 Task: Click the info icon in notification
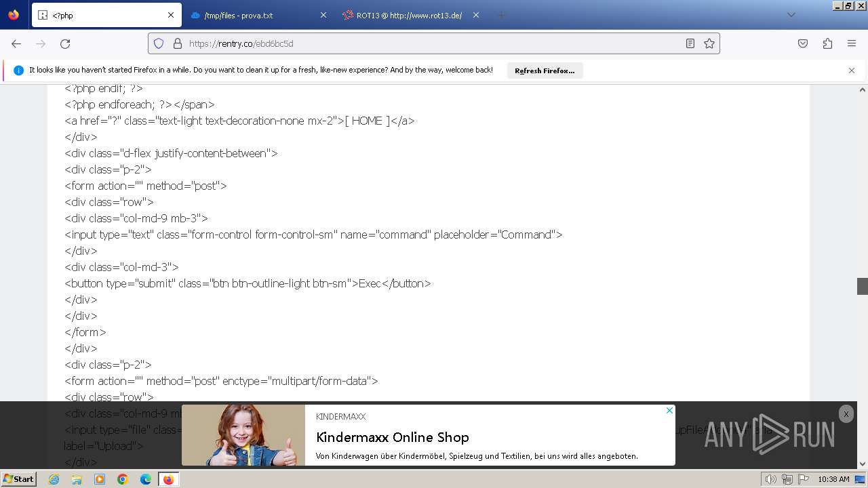pyautogui.click(x=18, y=70)
